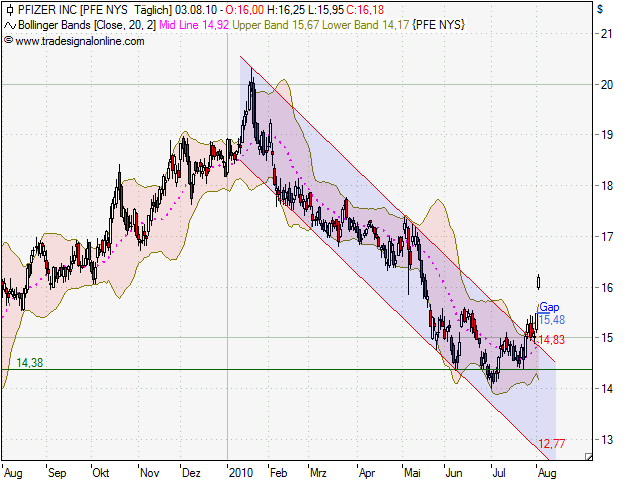
Task: Click the Dez timeline label
Action: tap(191, 473)
